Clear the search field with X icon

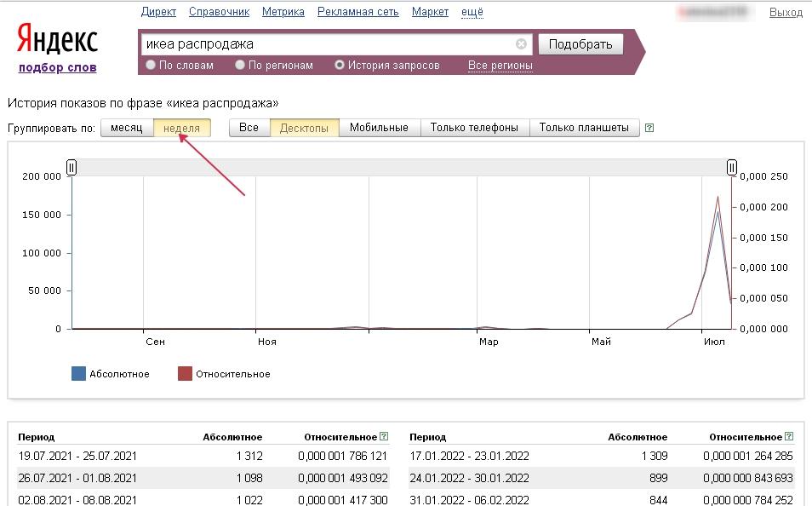click(x=522, y=44)
